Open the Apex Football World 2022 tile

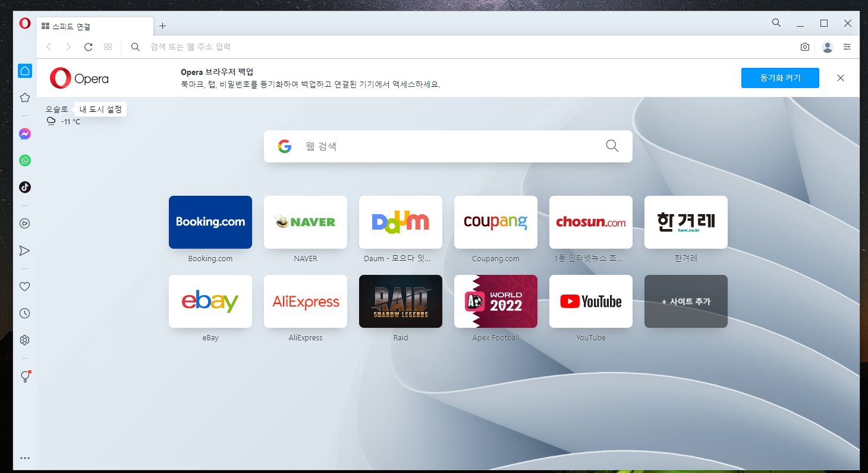click(496, 301)
